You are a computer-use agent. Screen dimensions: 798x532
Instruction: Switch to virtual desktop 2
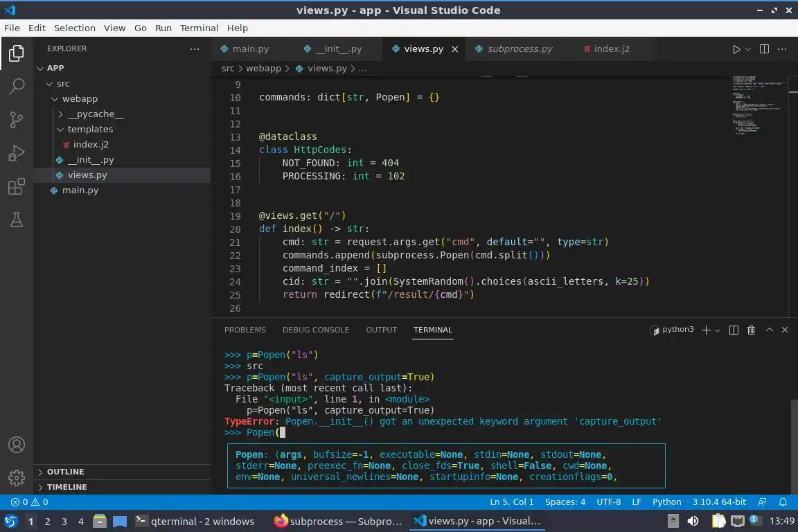[47, 522]
